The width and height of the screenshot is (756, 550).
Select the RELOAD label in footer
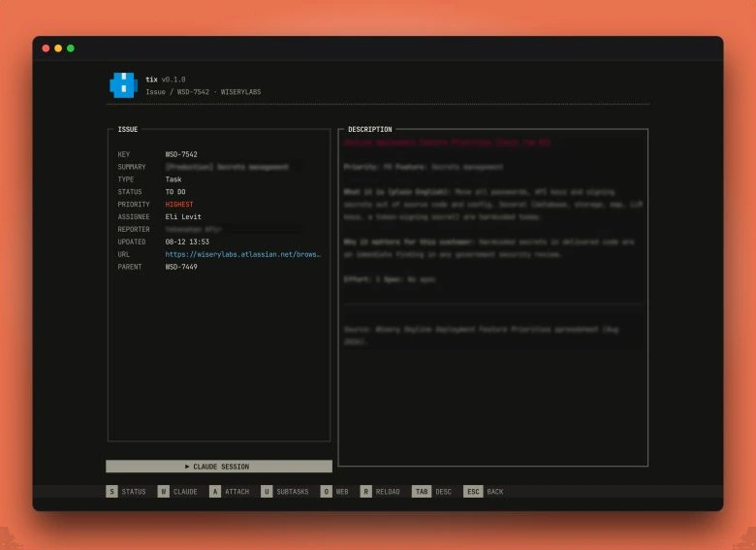pos(388,492)
